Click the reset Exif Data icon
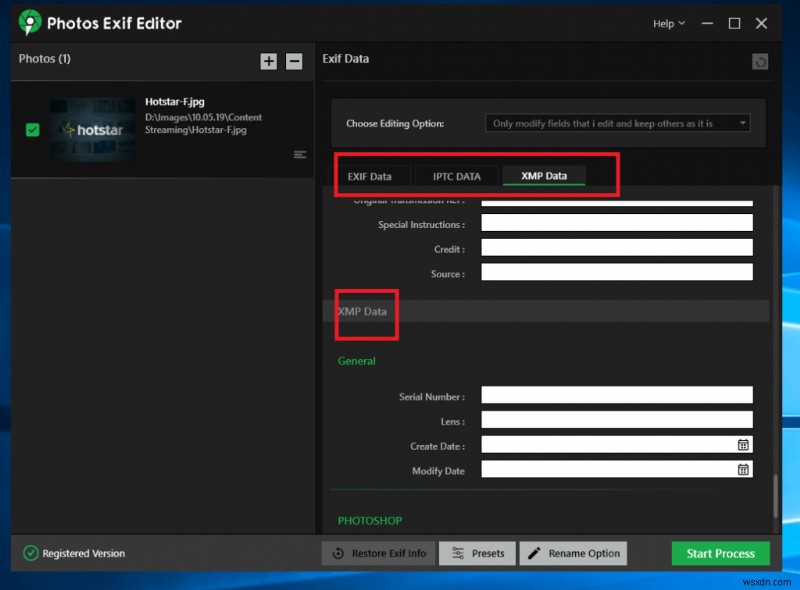 759,60
